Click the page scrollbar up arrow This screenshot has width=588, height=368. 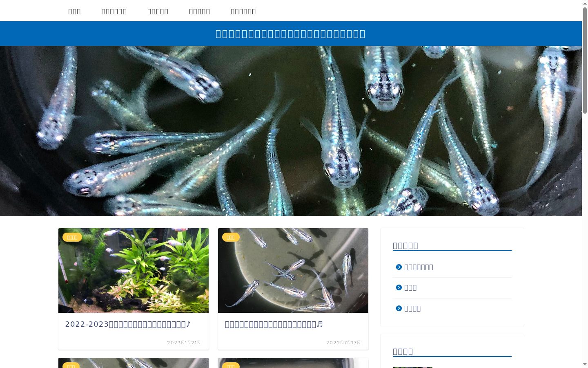(x=585, y=3)
